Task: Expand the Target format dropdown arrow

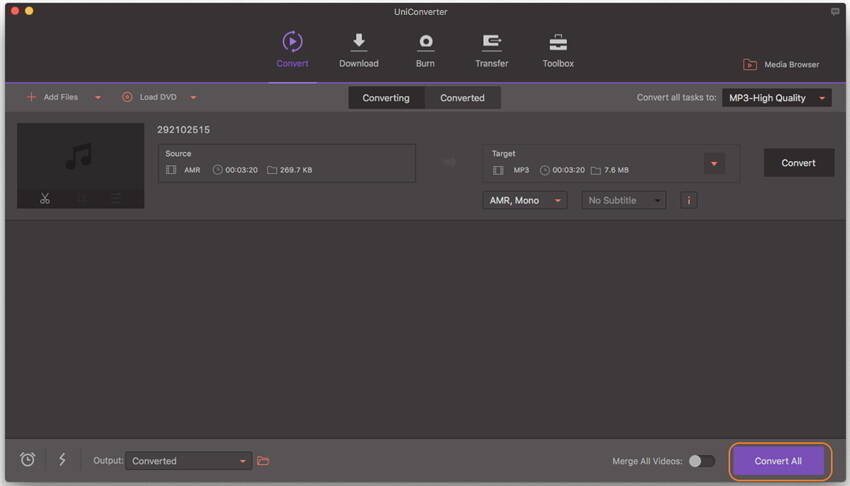Action: (714, 164)
